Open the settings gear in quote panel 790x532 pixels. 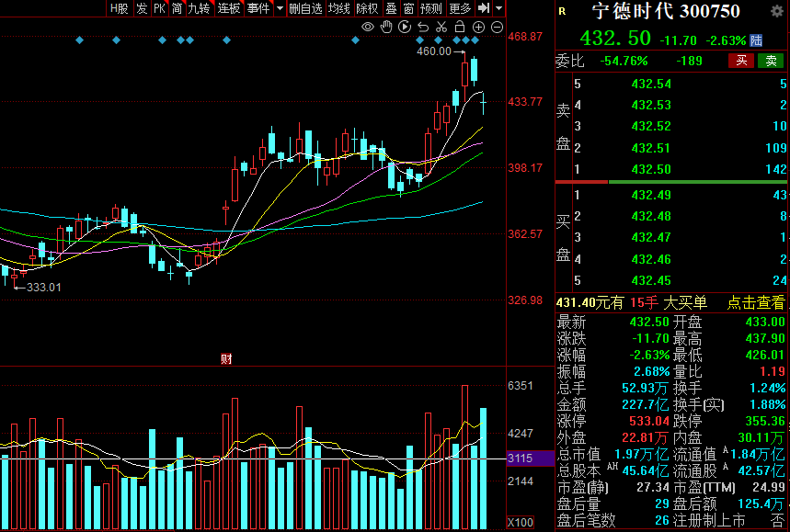tap(776, 11)
